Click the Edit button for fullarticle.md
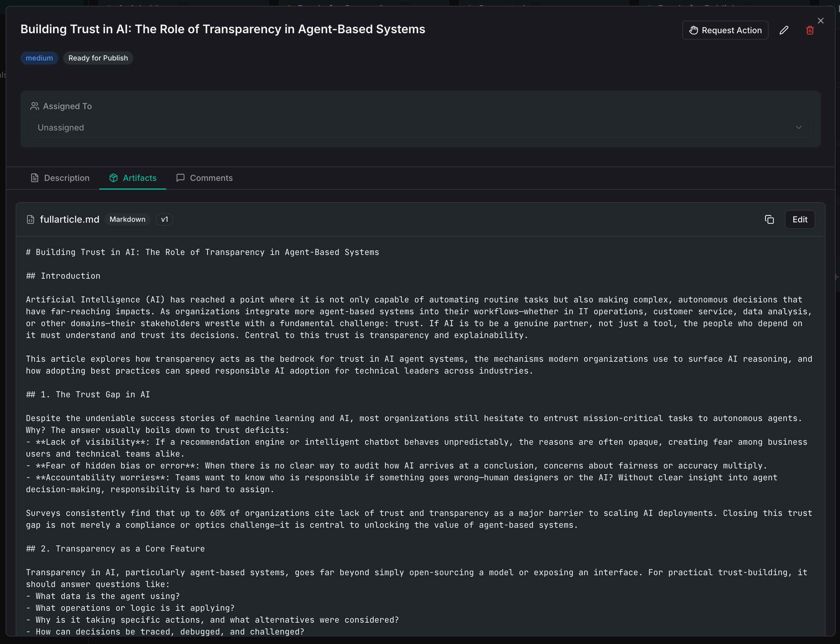 click(800, 219)
